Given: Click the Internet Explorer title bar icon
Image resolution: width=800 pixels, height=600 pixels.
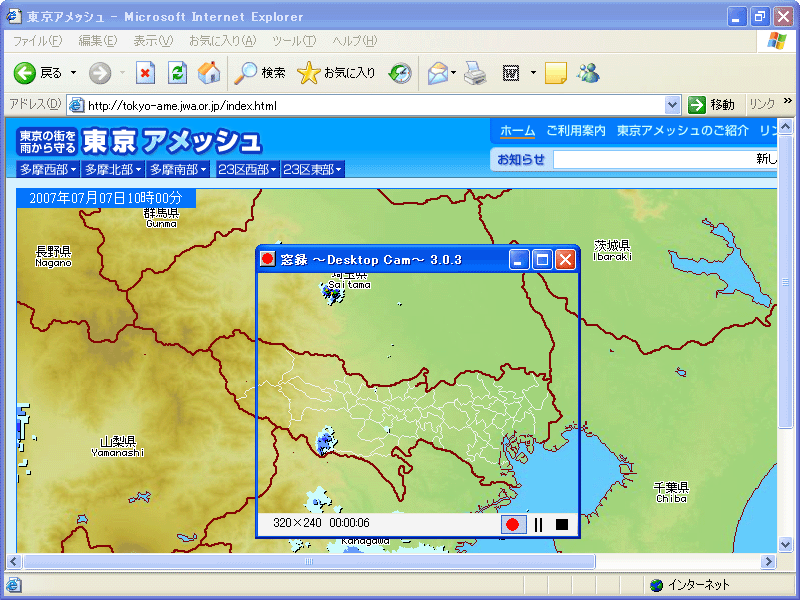Looking at the screenshot, I should pyautogui.click(x=14, y=16).
